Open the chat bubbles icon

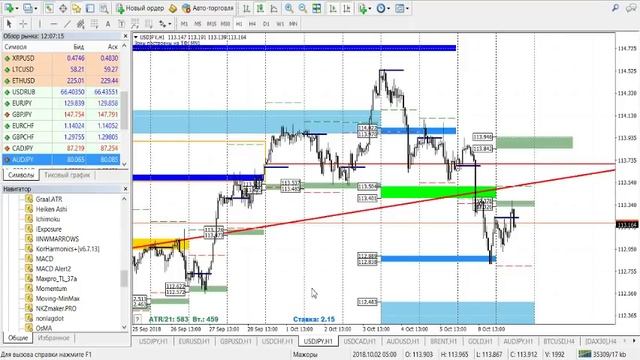point(631,8)
